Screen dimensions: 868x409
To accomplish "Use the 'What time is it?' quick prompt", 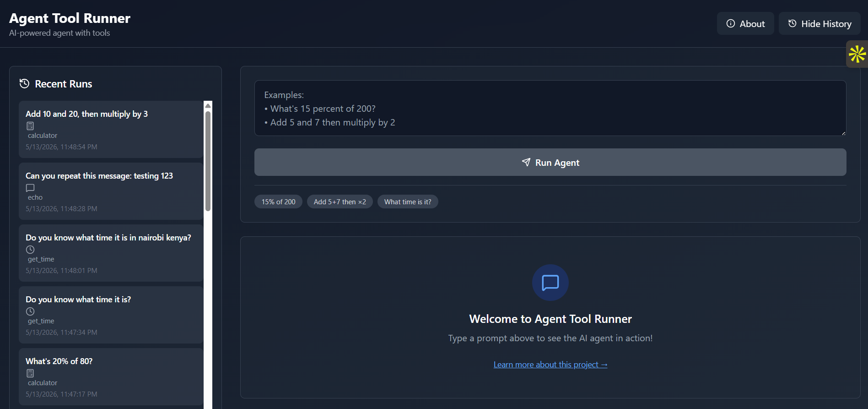I will click(x=408, y=202).
